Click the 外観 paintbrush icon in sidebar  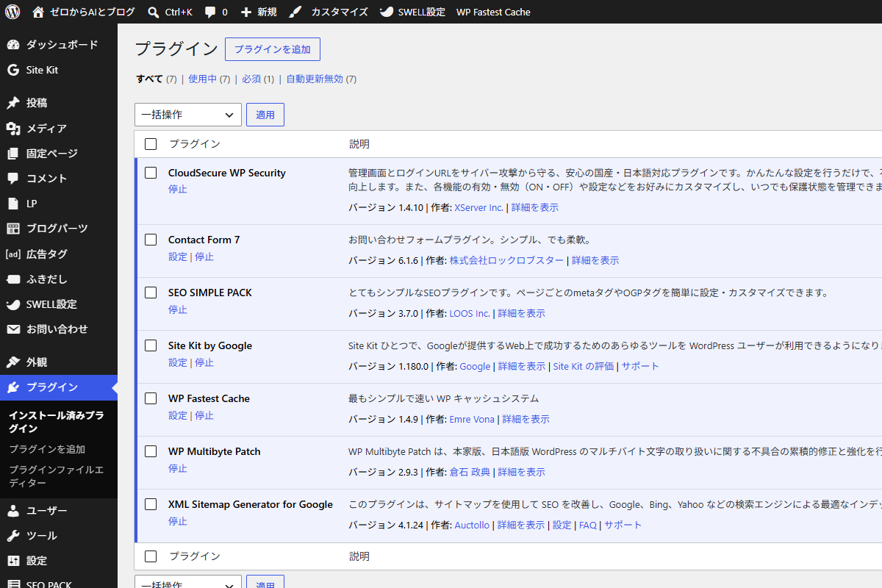point(13,362)
